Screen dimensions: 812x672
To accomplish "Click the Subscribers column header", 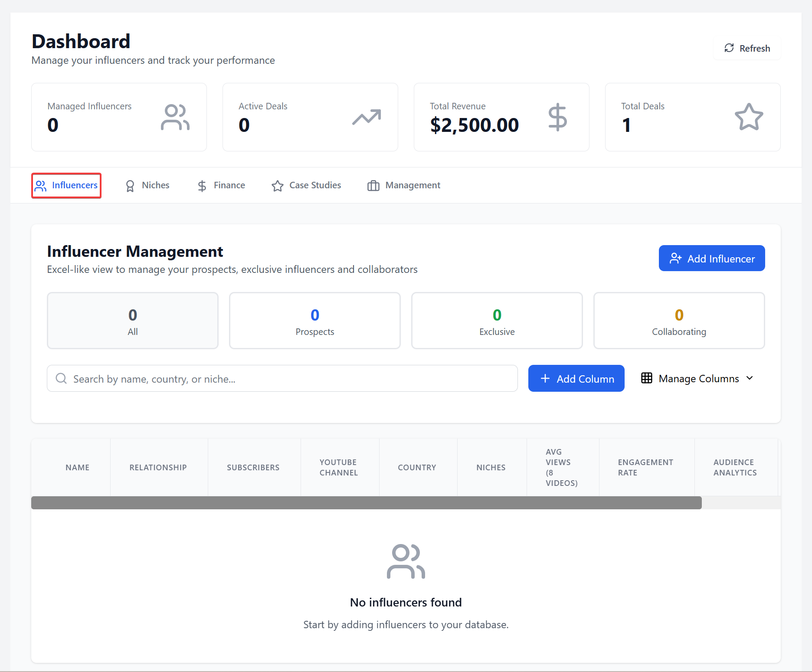I will click(253, 468).
